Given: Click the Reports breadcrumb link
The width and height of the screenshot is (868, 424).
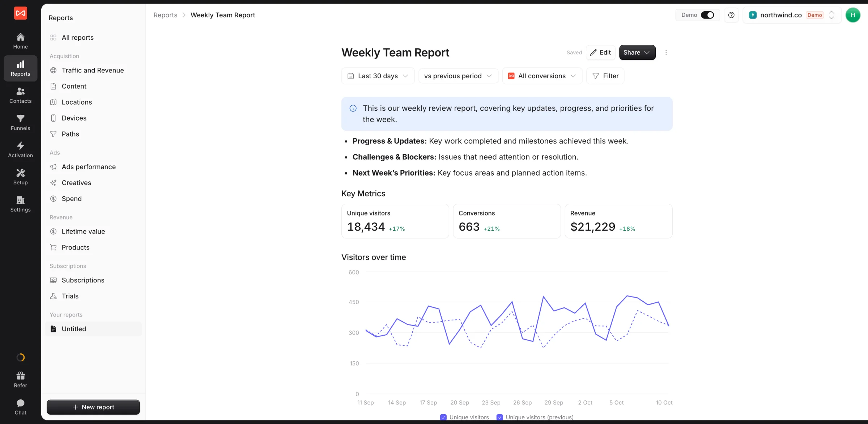Looking at the screenshot, I should pos(165,15).
